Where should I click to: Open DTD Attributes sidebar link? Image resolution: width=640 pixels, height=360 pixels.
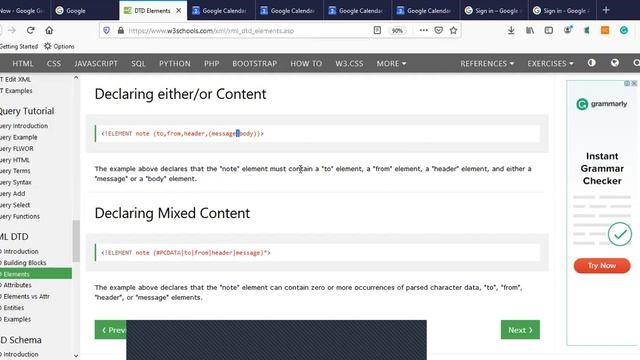point(16,285)
